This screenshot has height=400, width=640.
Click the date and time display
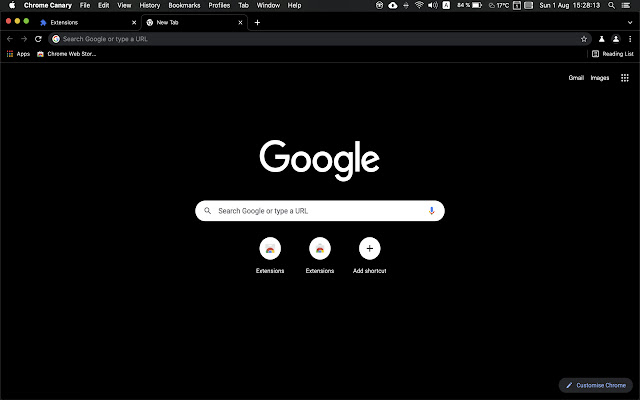(569, 5)
